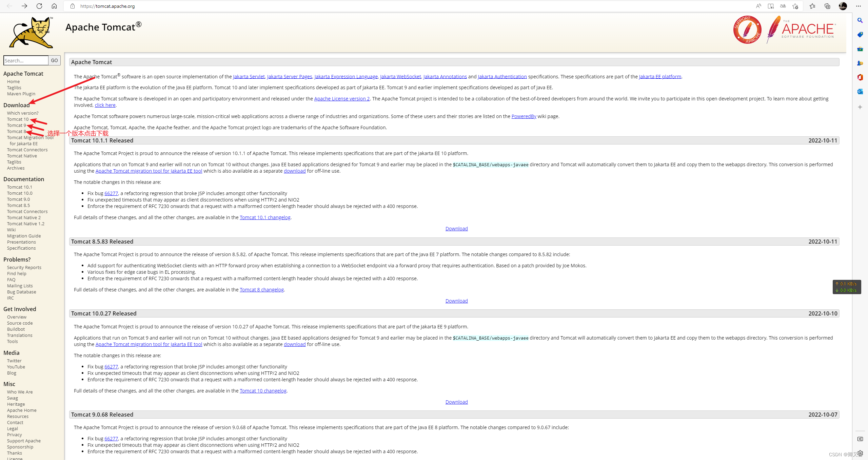Image resolution: width=868 pixels, height=460 pixels.
Task: Click the plus to customize sidebar
Action: click(x=860, y=107)
